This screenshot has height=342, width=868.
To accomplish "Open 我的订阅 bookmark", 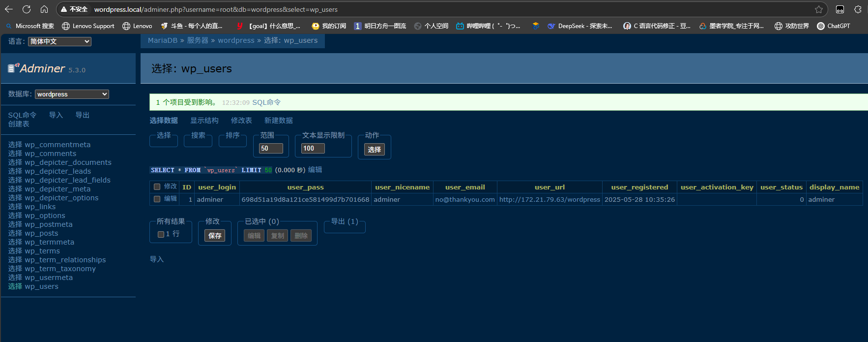I will [329, 26].
